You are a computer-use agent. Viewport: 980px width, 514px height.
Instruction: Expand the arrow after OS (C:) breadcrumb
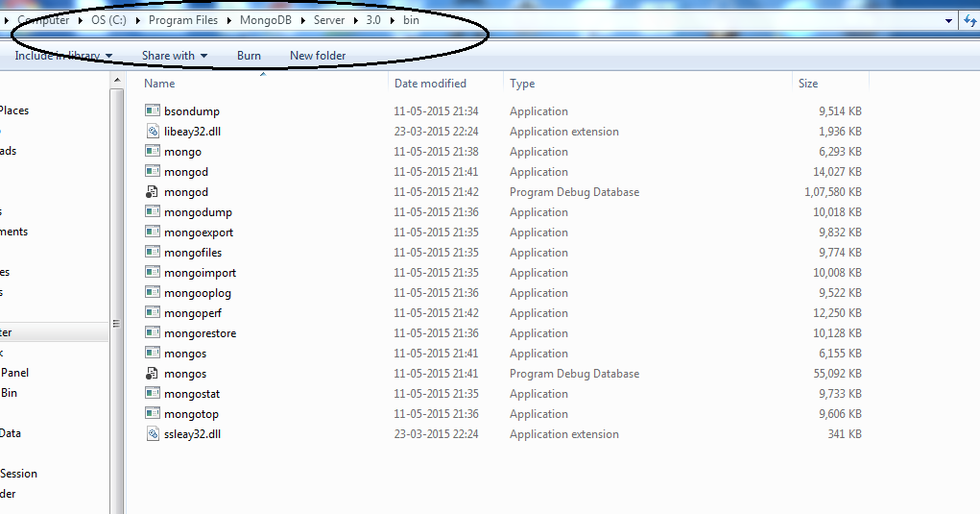pyautogui.click(x=137, y=20)
